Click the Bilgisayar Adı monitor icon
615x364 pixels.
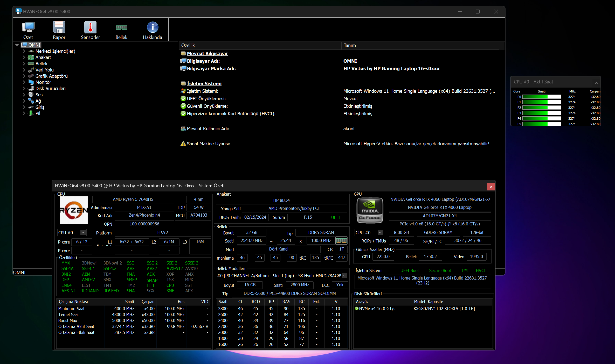coord(183,61)
